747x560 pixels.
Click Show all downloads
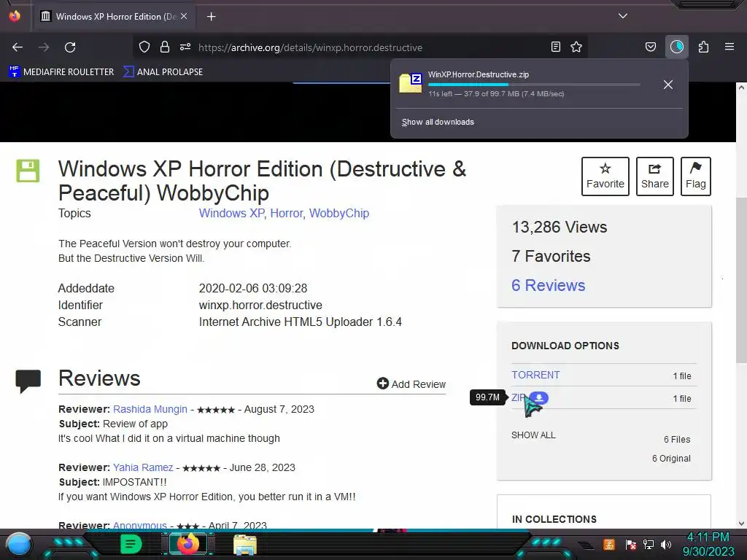click(438, 122)
